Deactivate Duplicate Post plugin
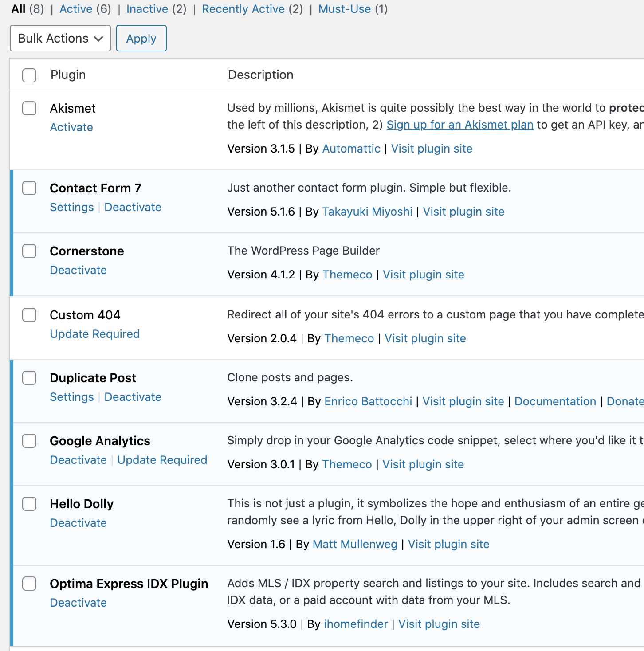Screen dimensions: 644x651 [x=133, y=397]
